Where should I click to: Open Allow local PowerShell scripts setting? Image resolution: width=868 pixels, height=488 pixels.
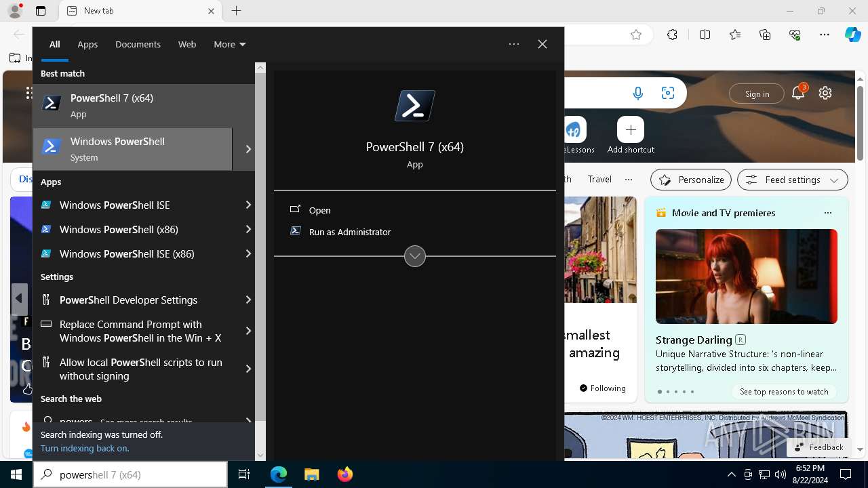[x=136, y=369]
